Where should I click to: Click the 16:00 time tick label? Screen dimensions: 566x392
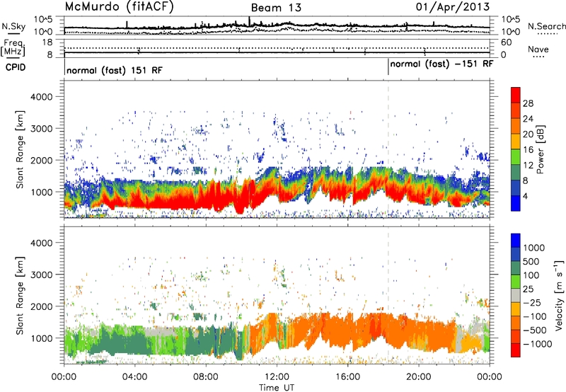[x=347, y=377]
